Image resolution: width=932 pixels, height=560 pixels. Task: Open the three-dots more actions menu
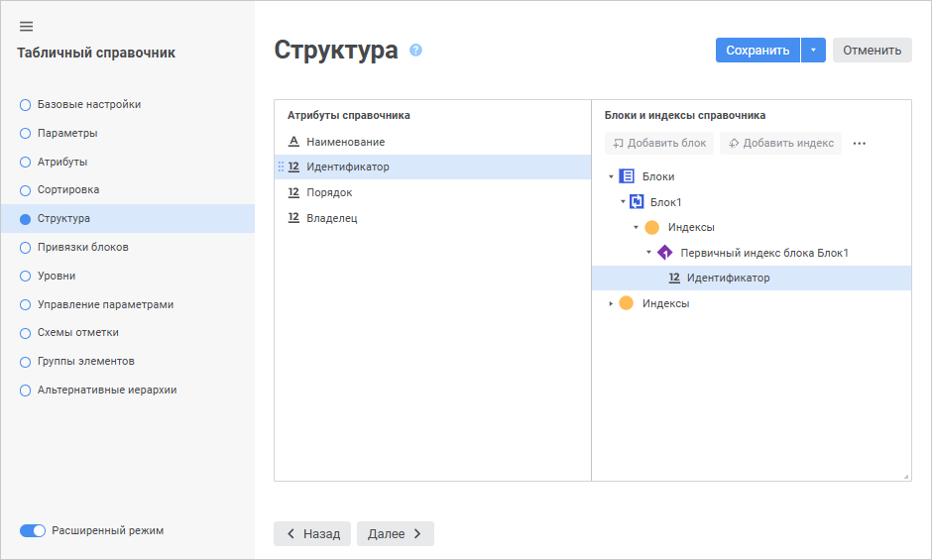pyautogui.click(x=860, y=144)
